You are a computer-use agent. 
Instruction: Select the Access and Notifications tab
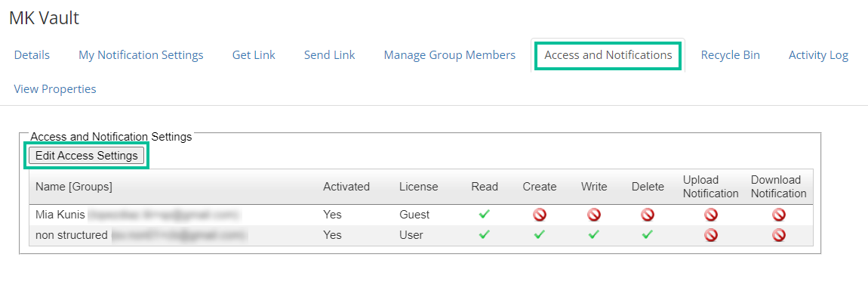[x=608, y=55]
